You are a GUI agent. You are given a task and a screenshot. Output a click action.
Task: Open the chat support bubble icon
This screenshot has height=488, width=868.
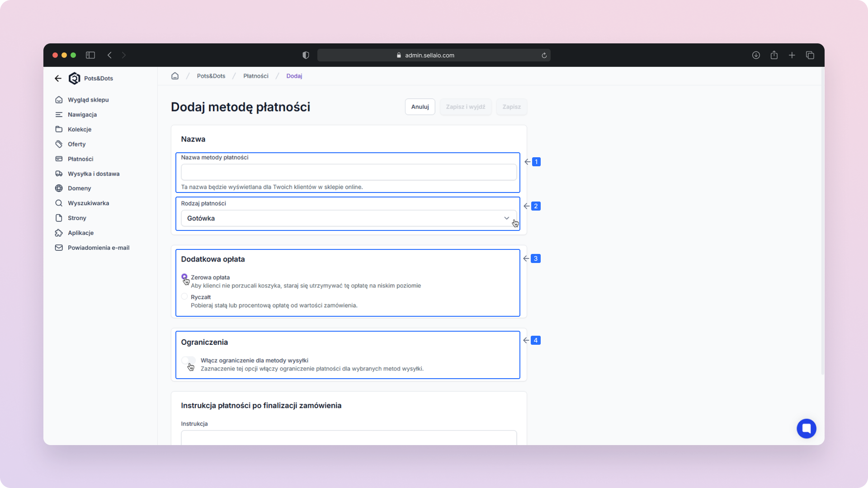[x=806, y=428]
